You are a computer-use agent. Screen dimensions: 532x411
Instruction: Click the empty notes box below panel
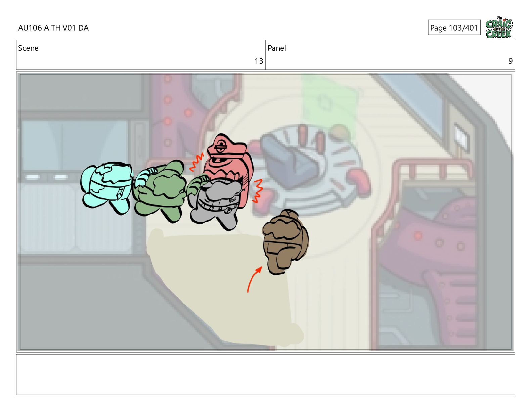click(x=265, y=374)
